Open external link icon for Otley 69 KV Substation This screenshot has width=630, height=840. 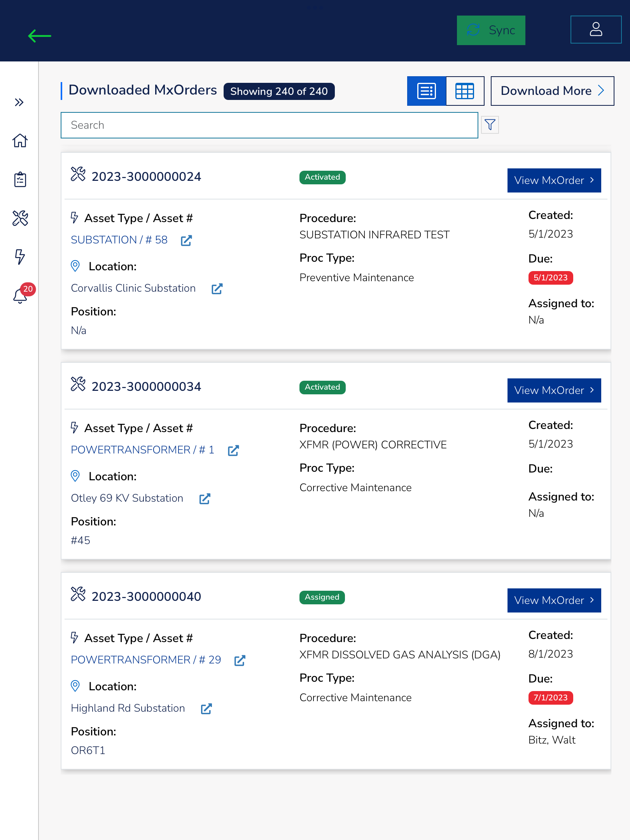tap(205, 499)
